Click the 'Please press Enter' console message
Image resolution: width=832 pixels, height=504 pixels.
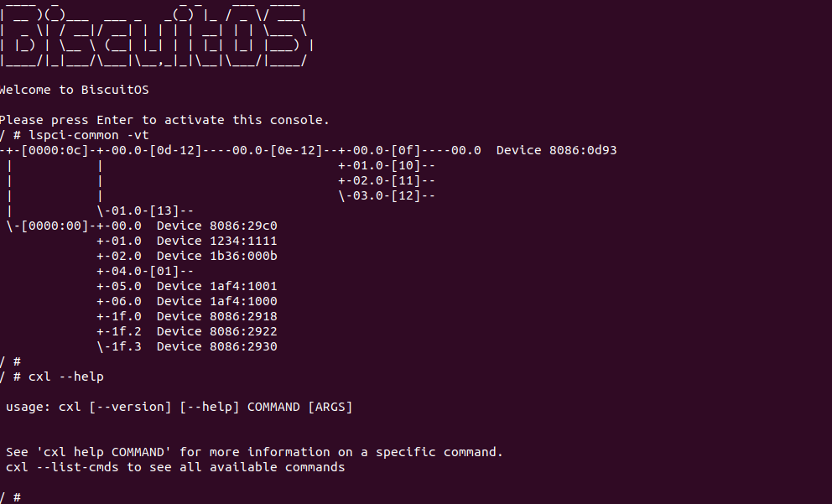click(164, 120)
